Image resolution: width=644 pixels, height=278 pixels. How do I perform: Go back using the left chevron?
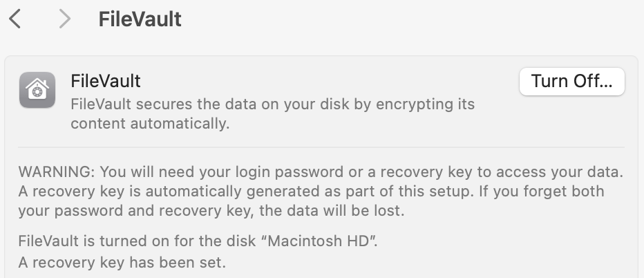pos(15,19)
